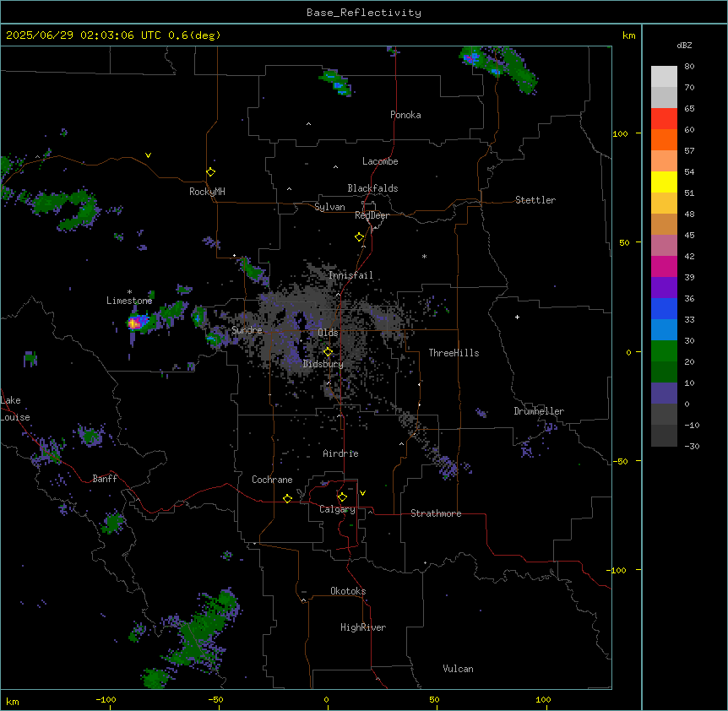Click the yellow V marker east of Calgary

362,493
